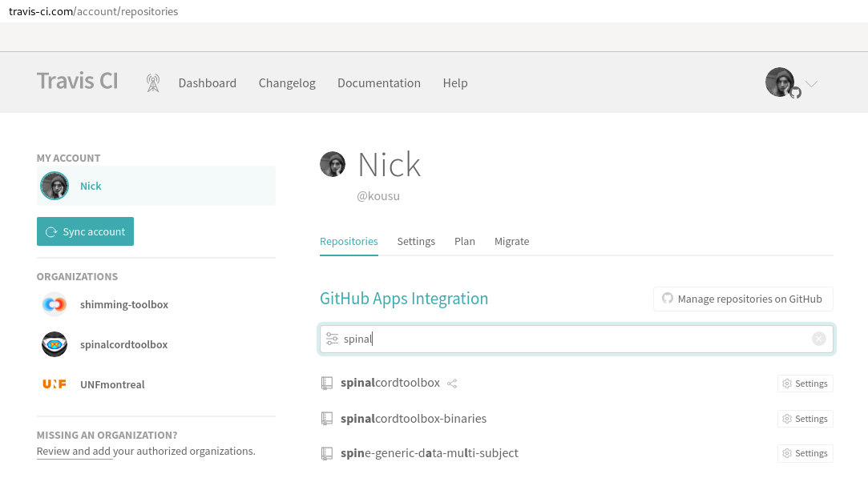Open Settings for spinalcordtoolbox repository
The image size is (868, 478).
tap(805, 384)
